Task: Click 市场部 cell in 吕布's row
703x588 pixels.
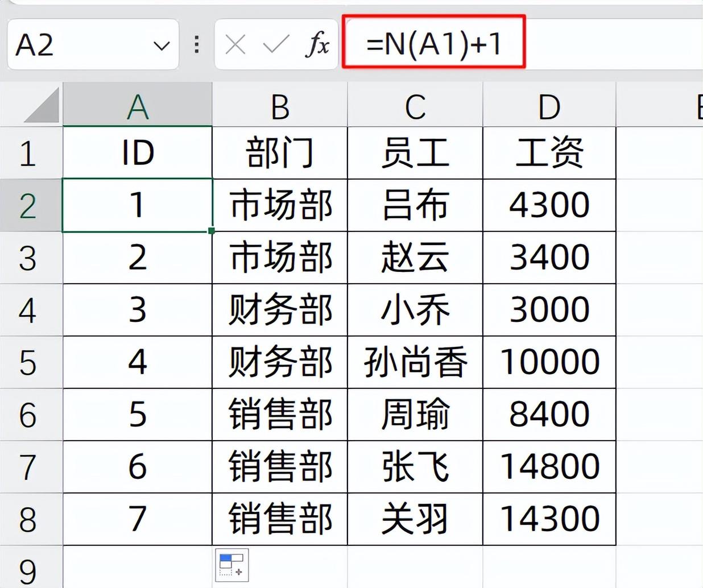Action: click(x=280, y=205)
